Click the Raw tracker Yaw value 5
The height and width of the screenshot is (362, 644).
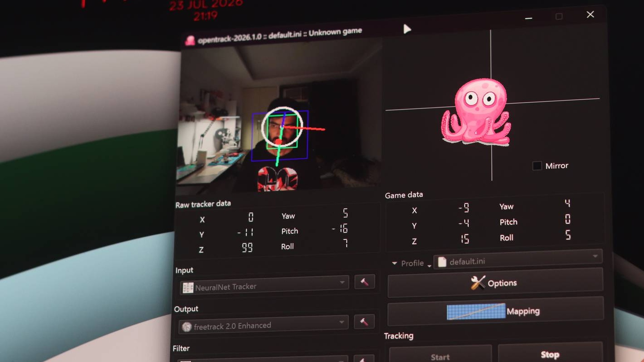(345, 213)
